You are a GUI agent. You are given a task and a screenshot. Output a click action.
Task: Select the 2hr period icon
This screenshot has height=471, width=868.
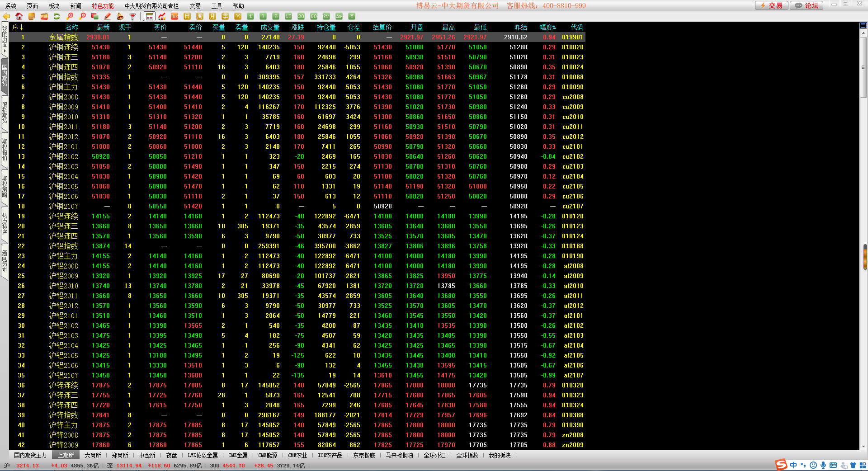(x=326, y=16)
